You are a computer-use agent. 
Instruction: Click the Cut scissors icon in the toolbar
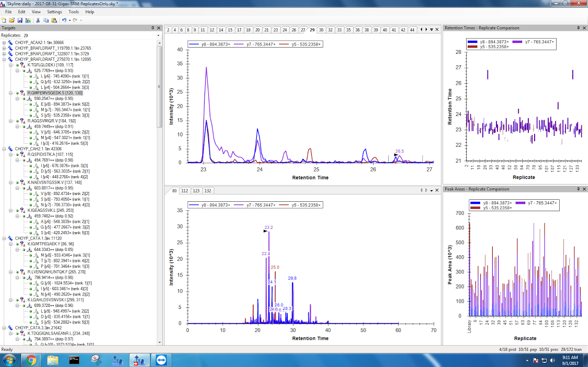(x=38, y=20)
